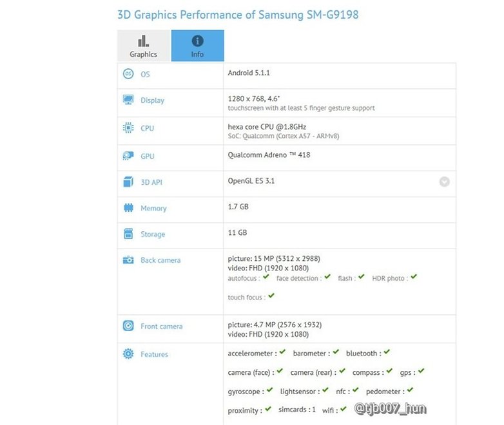This screenshot has width=504, height=425.
Task: Click the Storage SD card icon
Action: pos(128,234)
